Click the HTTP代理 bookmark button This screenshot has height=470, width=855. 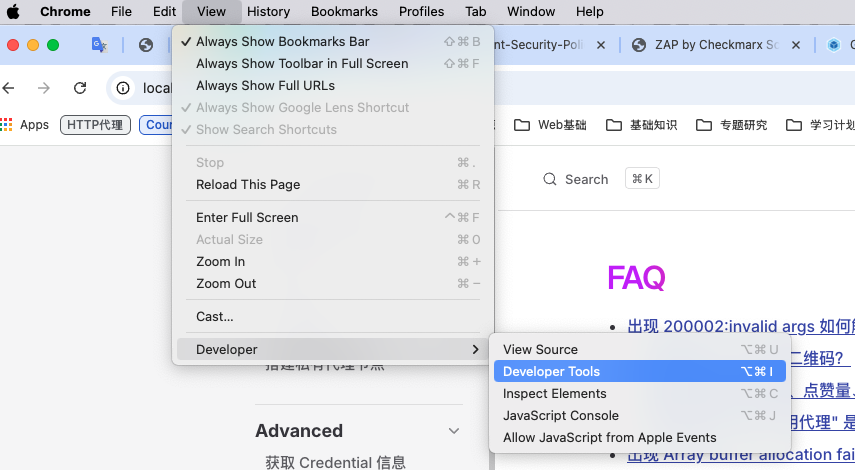coord(96,125)
